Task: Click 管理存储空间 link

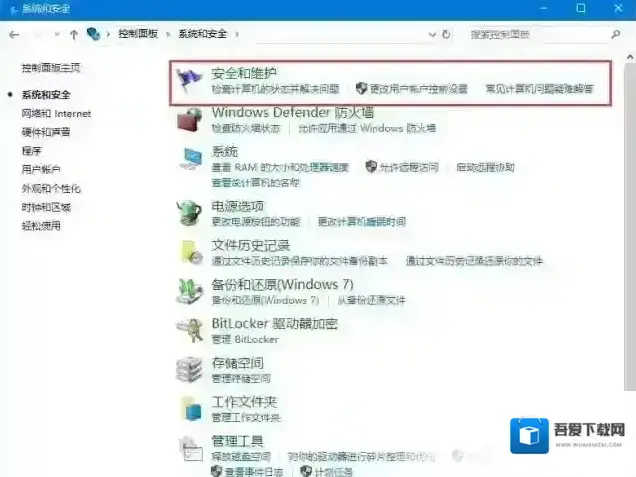Action: [241, 378]
